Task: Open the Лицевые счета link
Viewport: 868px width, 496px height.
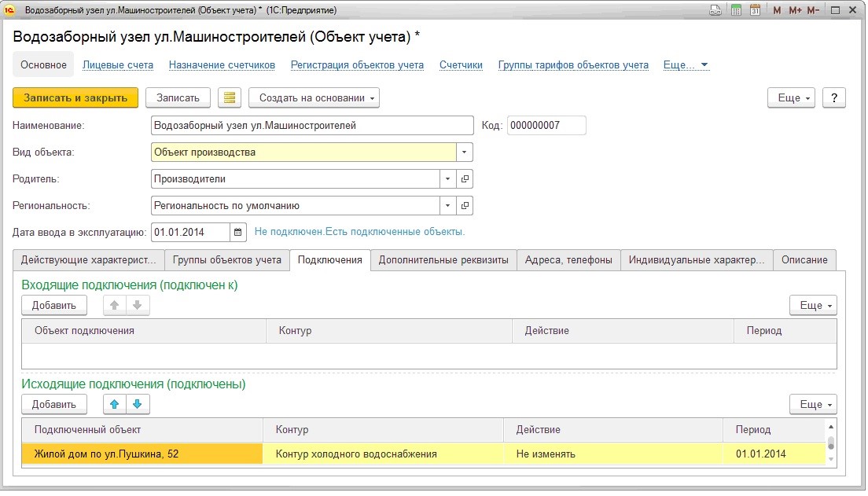Action: click(118, 65)
